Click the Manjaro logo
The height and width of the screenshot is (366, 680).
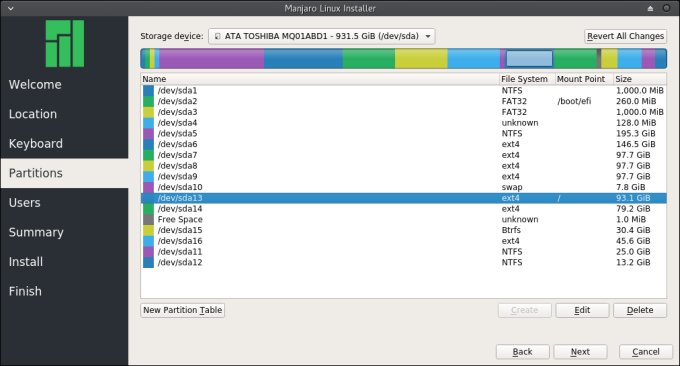(65, 43)
